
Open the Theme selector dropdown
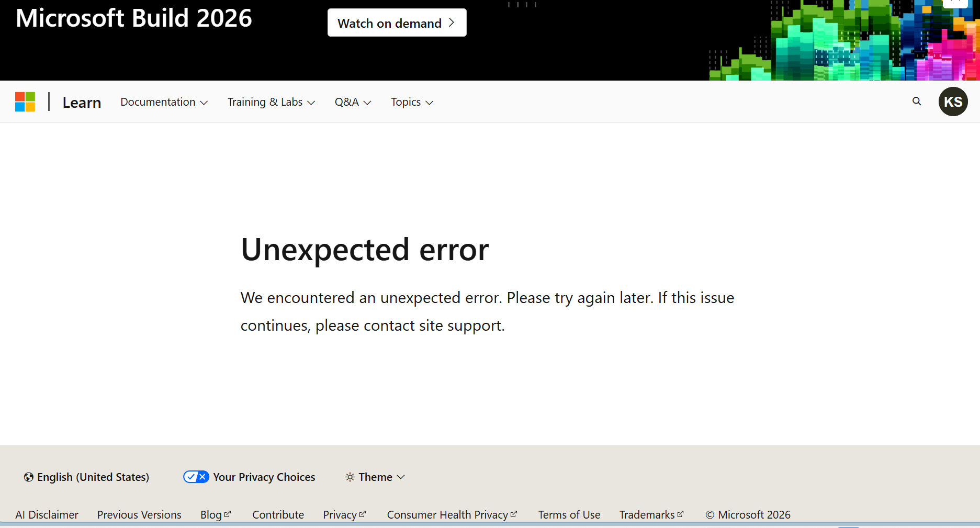[x=375, y=477]
